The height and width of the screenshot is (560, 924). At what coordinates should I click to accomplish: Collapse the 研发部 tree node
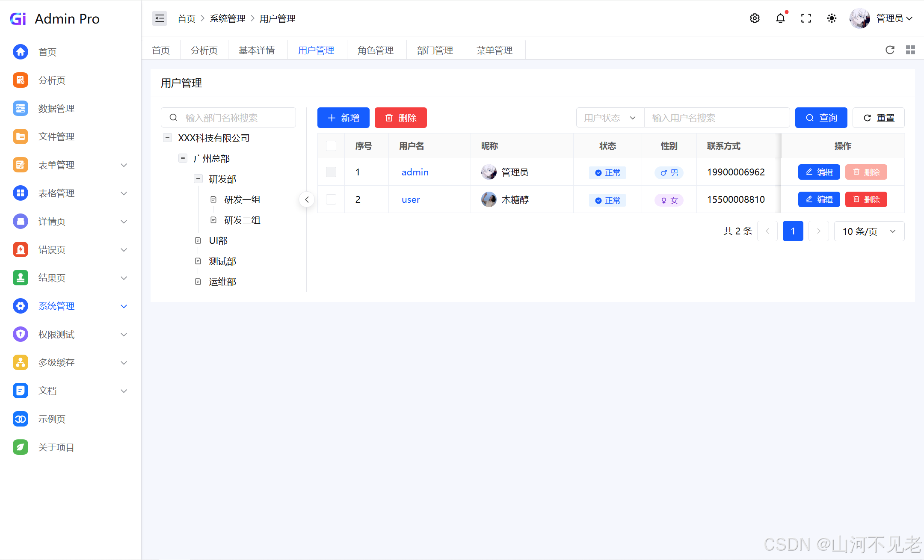pyautogui.click(x=198, y=179)
